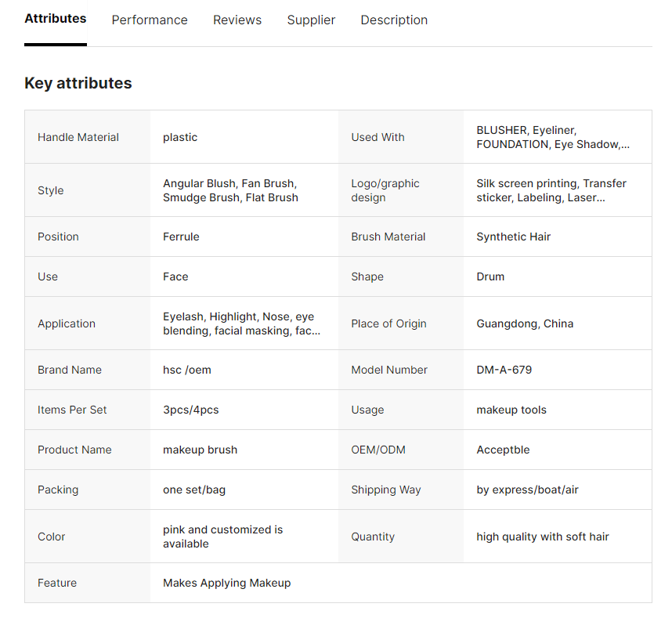The height and width of the screenshot is (618, 672).
Task: Select the Guangdong, China origin value
Action: 524,323
